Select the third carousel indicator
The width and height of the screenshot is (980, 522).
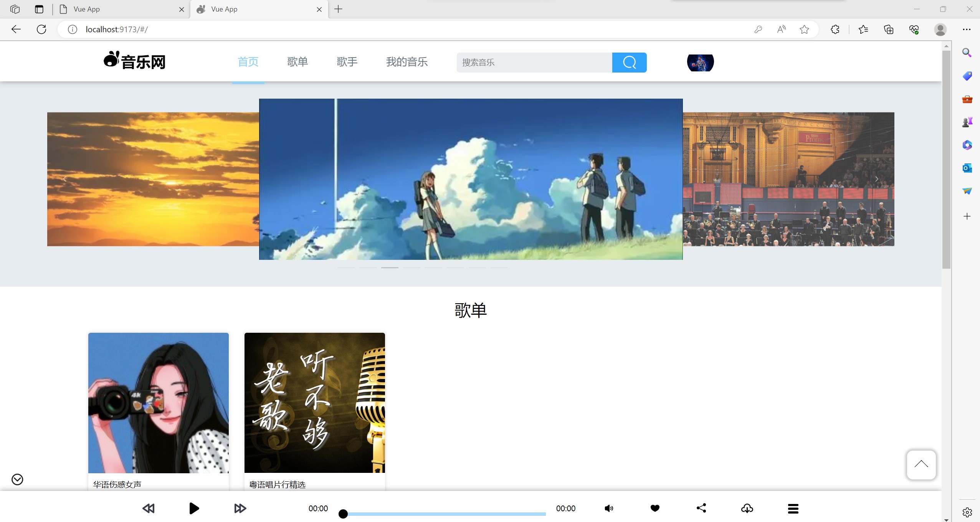[390, 268]
